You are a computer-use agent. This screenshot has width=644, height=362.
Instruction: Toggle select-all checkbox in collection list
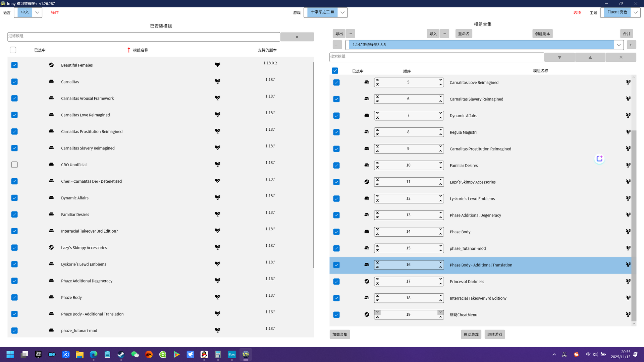[335, 70]
